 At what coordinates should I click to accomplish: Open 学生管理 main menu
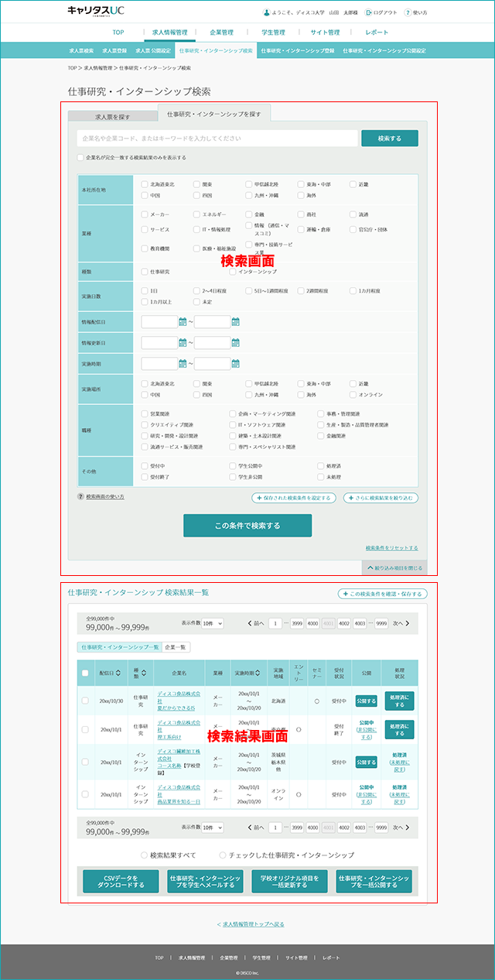click(x=273, y=33)
